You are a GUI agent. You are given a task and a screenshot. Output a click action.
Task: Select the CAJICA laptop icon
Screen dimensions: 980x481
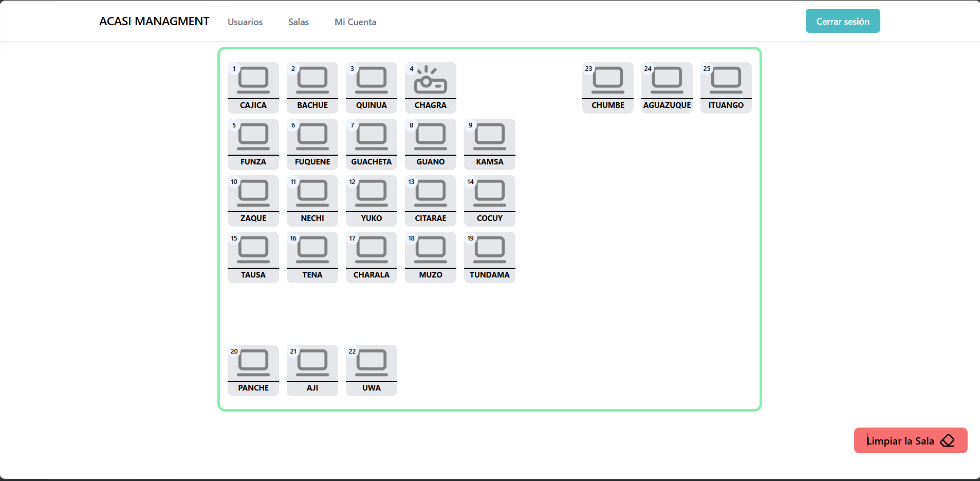(253, 80)
